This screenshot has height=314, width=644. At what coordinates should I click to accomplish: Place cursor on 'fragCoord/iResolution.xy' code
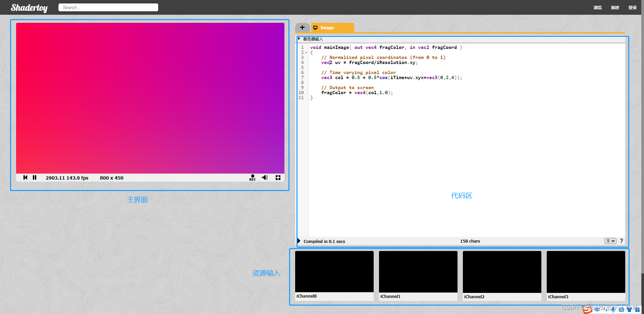click(x=382, y=63)
